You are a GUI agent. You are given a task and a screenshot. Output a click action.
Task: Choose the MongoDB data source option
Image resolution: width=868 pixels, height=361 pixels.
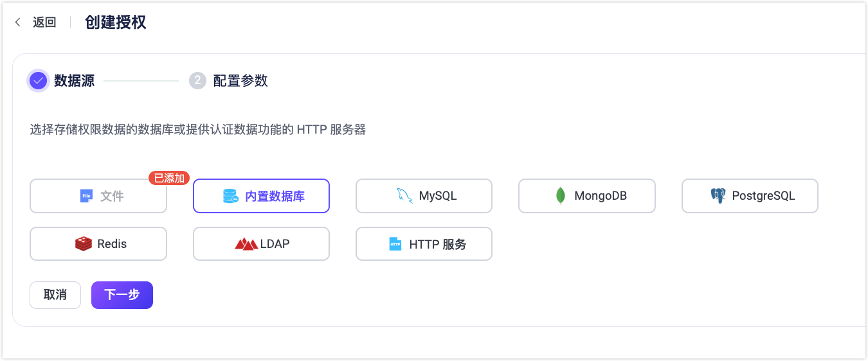pos(586,196)
